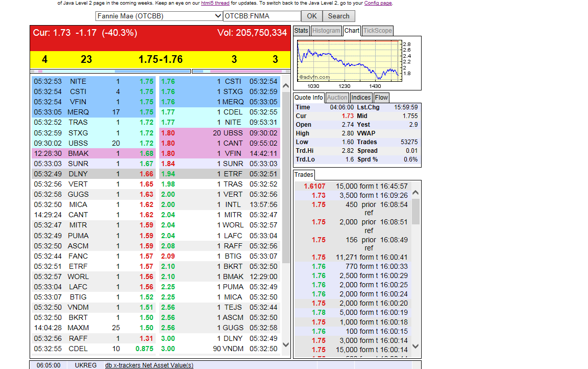Select the VNDM ask row with size 90
Viewport: 588px width, 369px height.
(219, 349)
